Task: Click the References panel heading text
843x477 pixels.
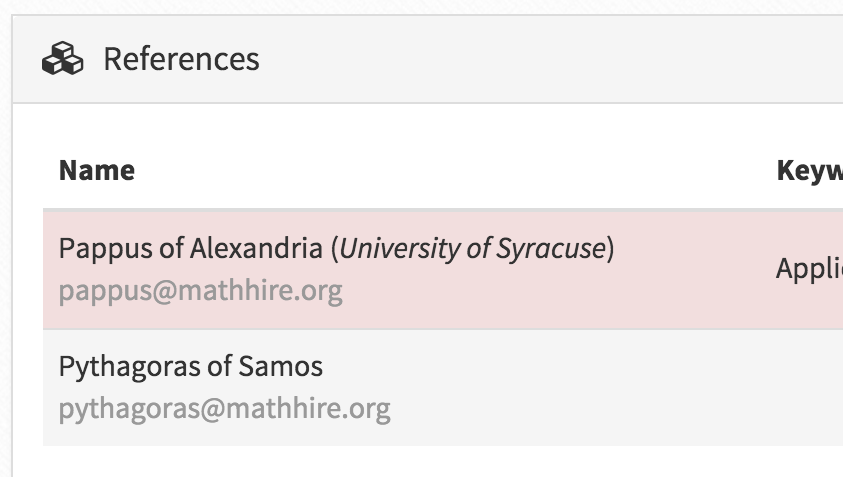Action: click(x=181, y=59)
